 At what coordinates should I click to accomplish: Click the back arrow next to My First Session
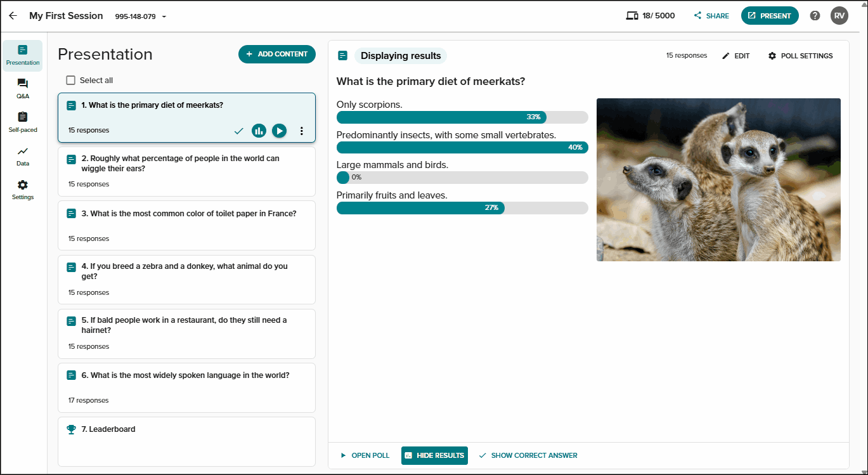tap(13, 16)
